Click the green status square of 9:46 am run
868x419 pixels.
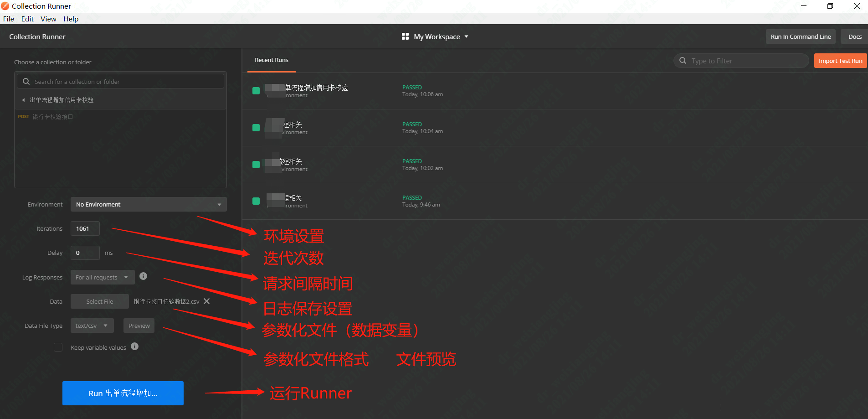pos(256,201)
